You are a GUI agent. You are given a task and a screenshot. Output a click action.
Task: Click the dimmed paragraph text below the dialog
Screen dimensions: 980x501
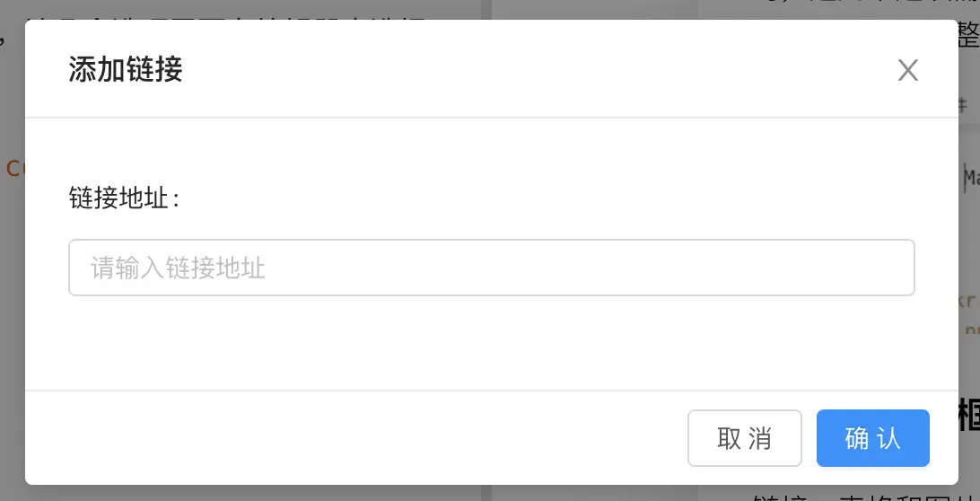pyautogui.click(x=862, y=494)
